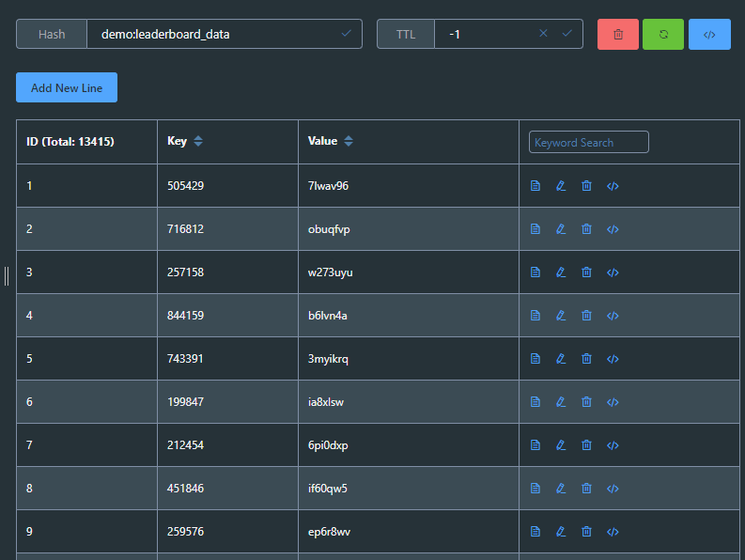Image resolution: width=745 pixels, height=560 pixels.
Task: View details of row with key 505429
Action: click(535, 186)
